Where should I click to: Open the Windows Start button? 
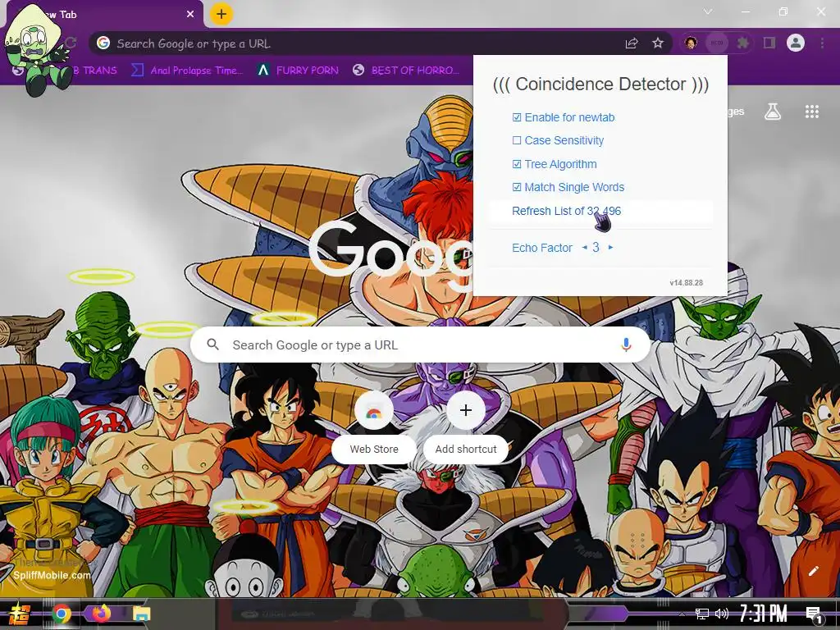(18, 614)
